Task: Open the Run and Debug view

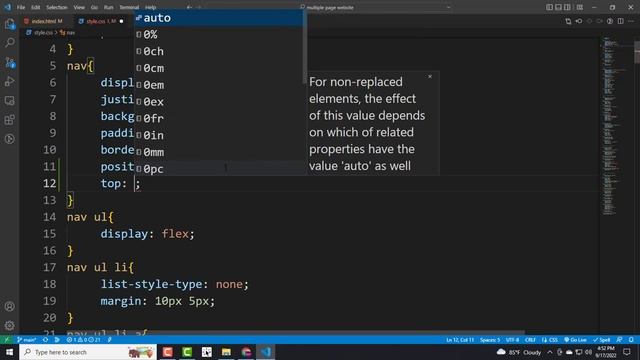Action: [9, 81]
